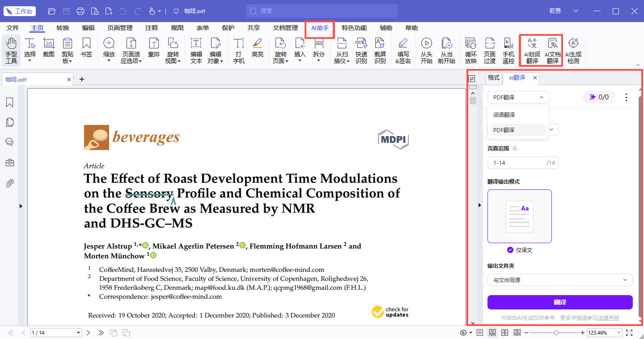
Task: Run 快速识别 OCR recognition
Action: click(x=361, y=51)
